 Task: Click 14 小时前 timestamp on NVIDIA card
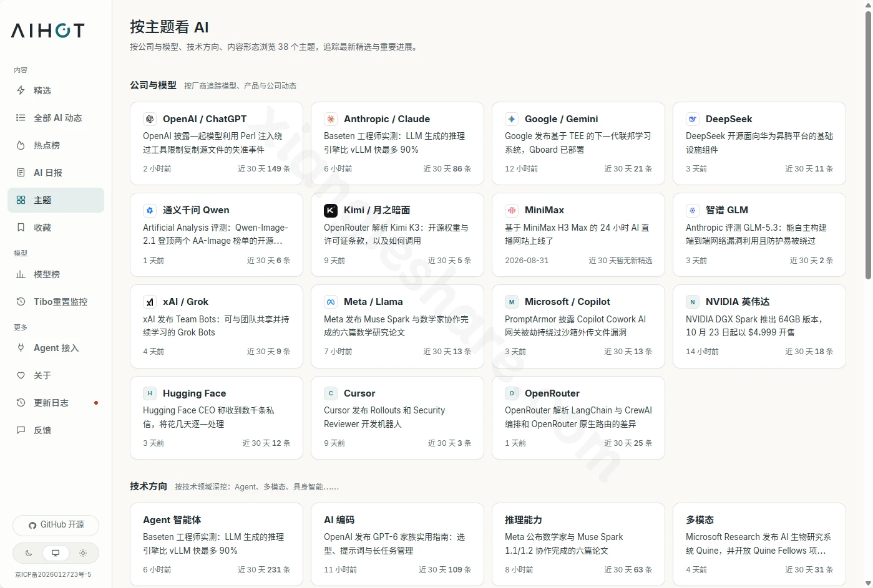coord(702,352)
